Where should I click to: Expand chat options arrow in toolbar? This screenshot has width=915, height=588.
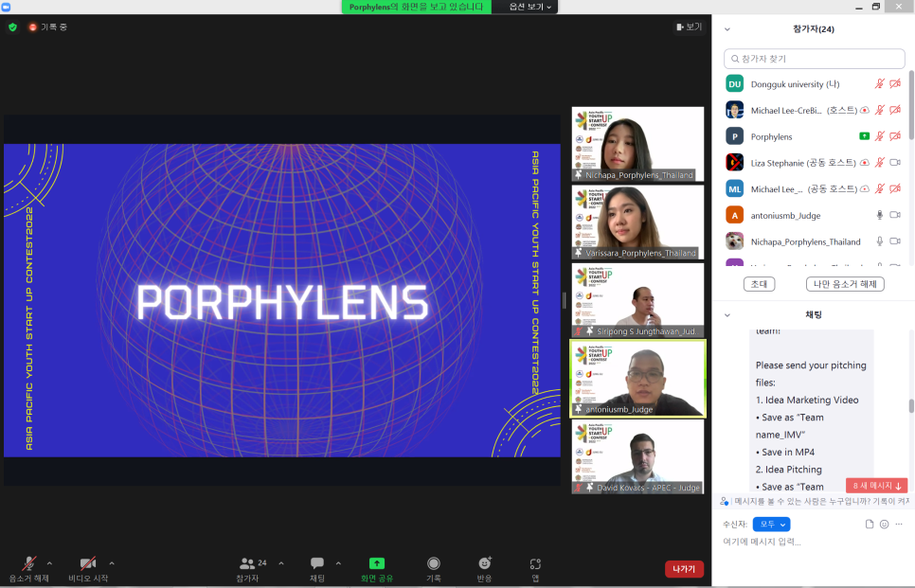[x=338, y=563]
